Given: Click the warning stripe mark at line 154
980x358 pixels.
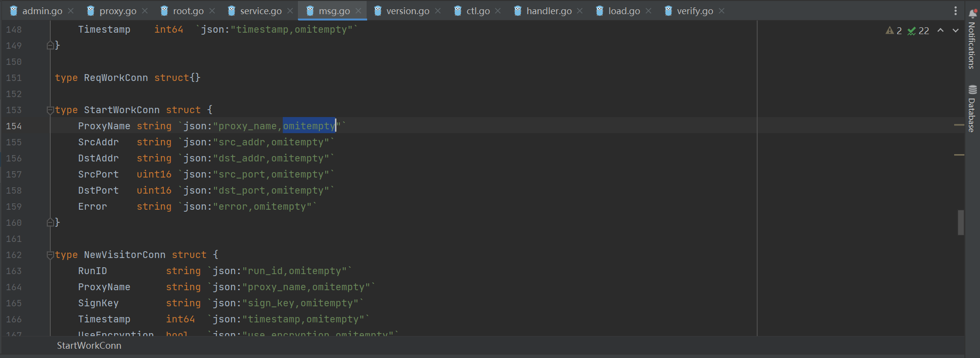Looking at the screenshot, I should click(959, 125).
